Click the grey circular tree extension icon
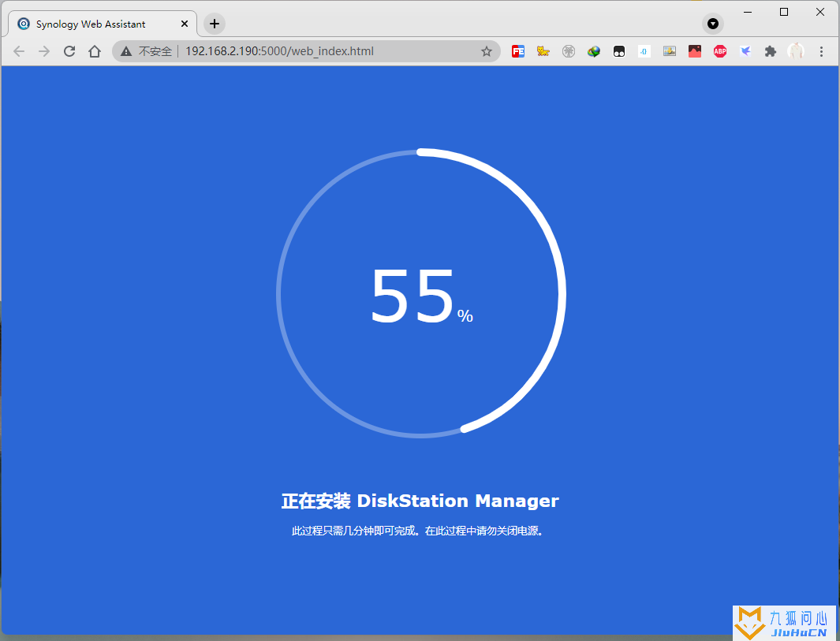Image resolution: width=840 pixels, height=641 pixels. coord(569,51)
